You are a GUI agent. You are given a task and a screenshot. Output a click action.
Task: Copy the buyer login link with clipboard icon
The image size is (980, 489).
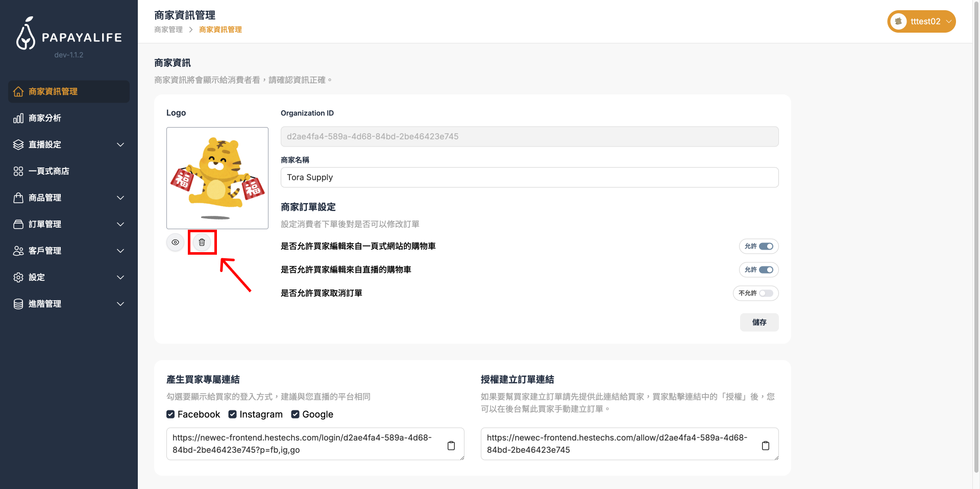[x=451, y=446]
